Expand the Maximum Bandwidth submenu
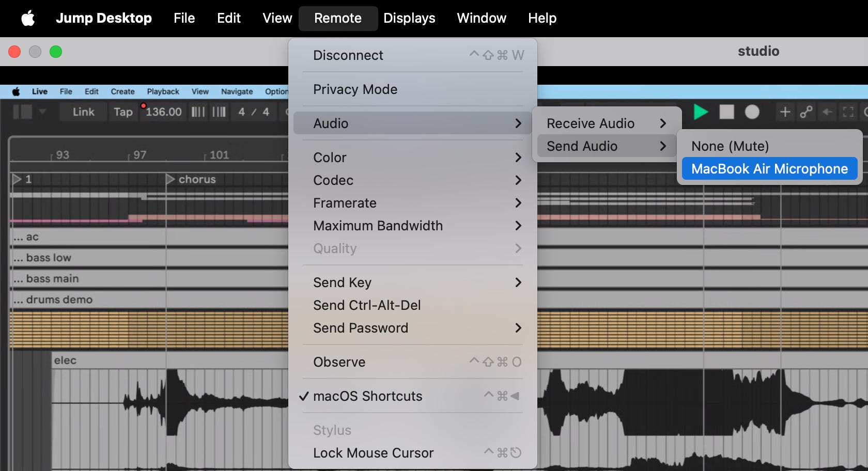The width and height of the screenshot is (868, 471). (413, 226)
